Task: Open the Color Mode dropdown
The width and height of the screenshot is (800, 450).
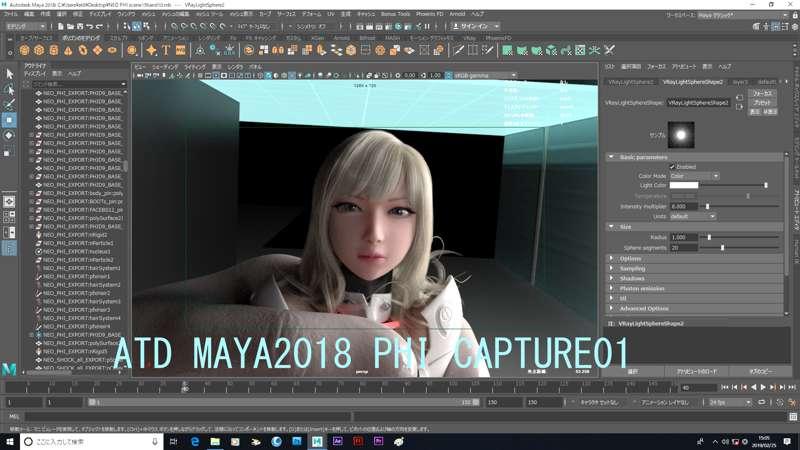Action: 694,176
